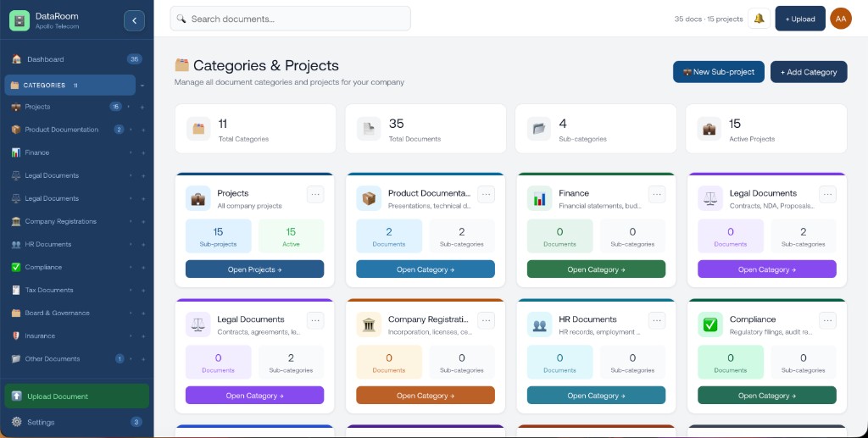The image size is (868, 438).
Task: Expand the Insurance chevron in the sidebar
Action: tap(131, 335)
